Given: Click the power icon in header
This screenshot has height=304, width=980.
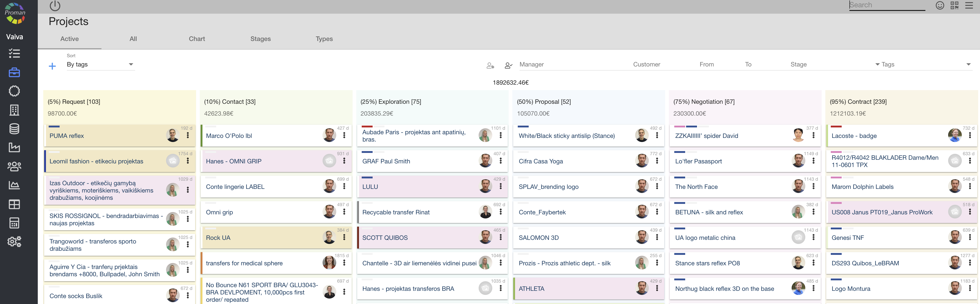Looking at the screenshot, I should point(55,5).
